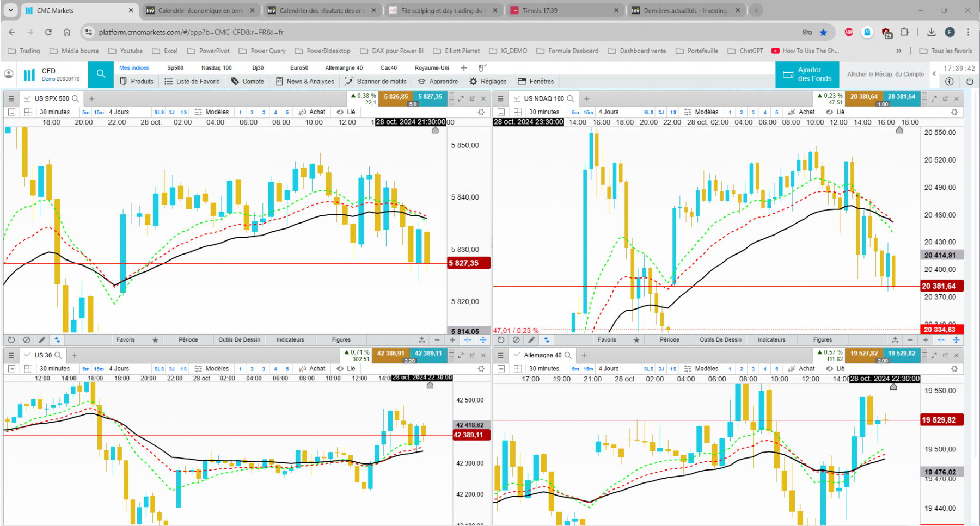The height and width of the screenshot is (526, 980).
Task: Toggle Achat price mode in US 30 chart
Action: tap(312, 369)
